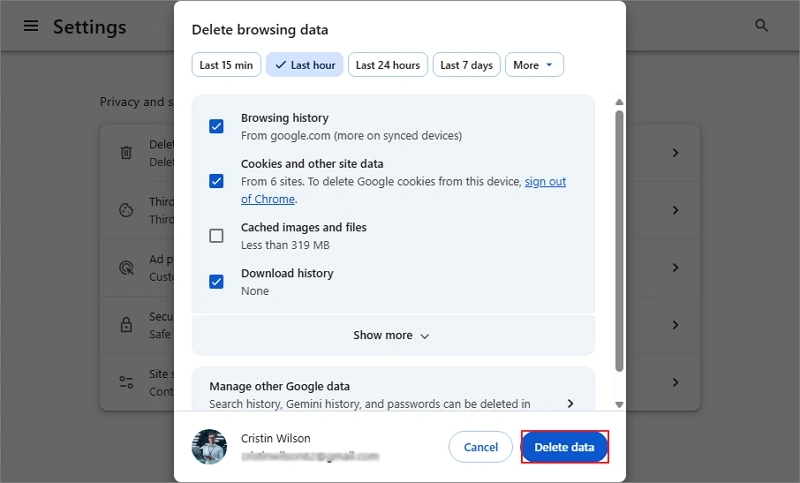Select the Last hour range
Screen dimensions: 800x483
(x=305, y=65)
